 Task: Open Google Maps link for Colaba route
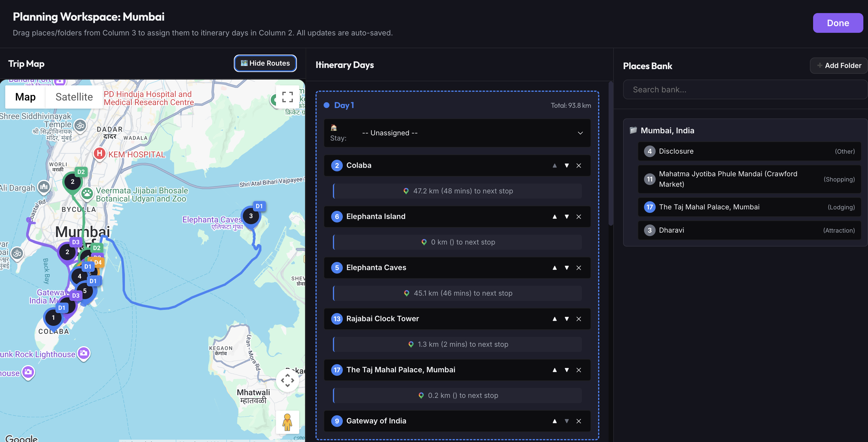pos(406,191)
